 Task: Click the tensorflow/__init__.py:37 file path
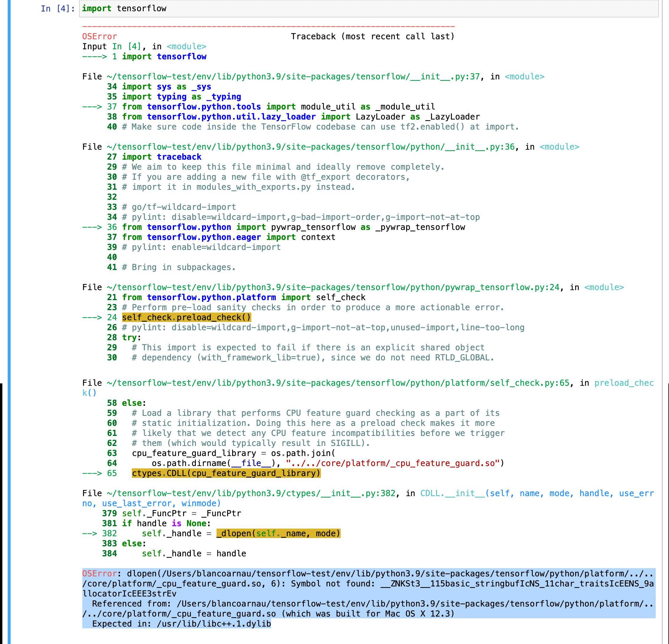(293, 76)
